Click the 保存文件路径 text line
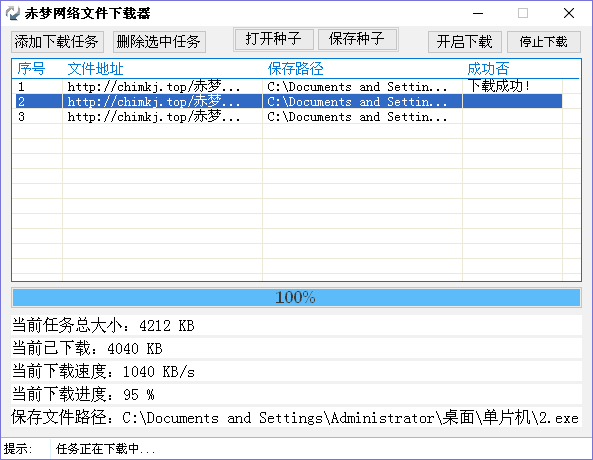The height and width of the screenshot is (460, 593). (x=296, y=418)
